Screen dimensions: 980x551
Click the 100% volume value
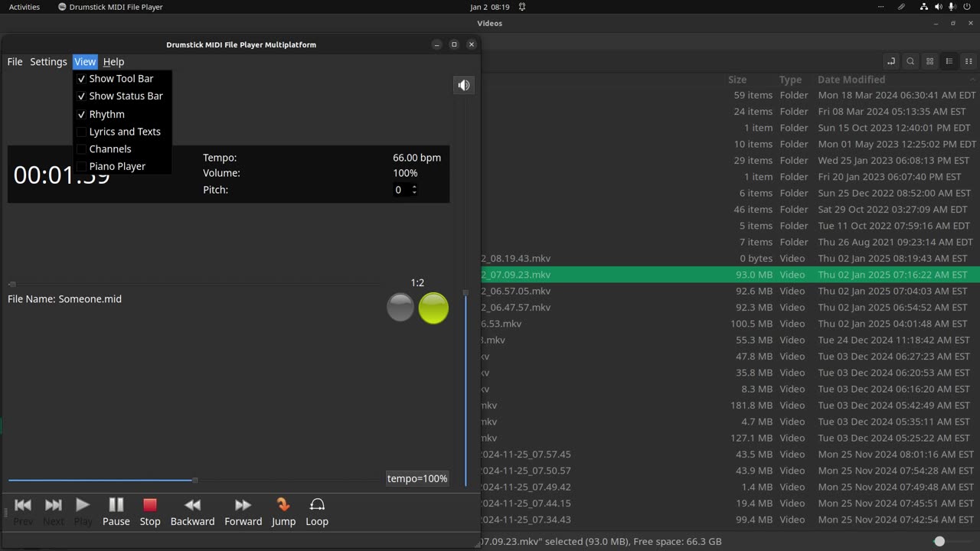(405, 173)
